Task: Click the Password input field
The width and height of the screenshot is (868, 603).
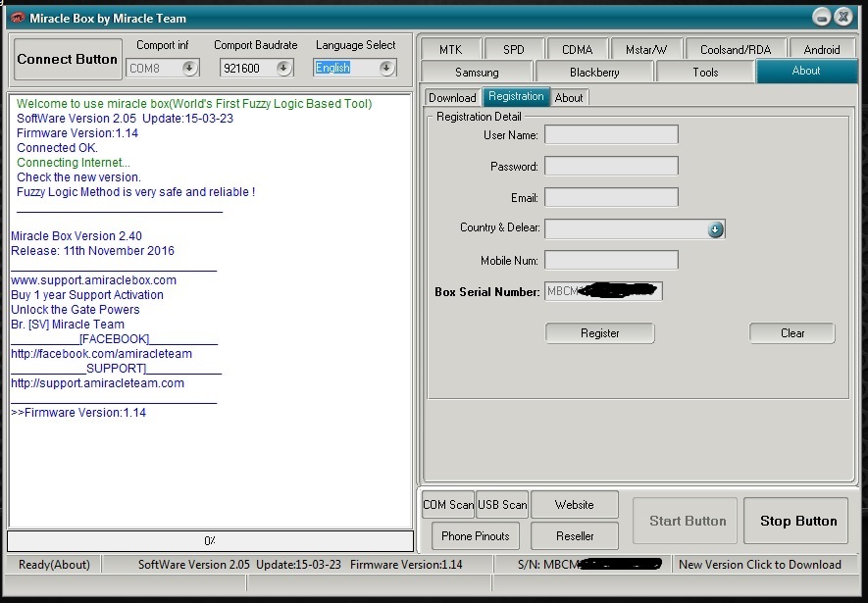Action: [611, 166]
